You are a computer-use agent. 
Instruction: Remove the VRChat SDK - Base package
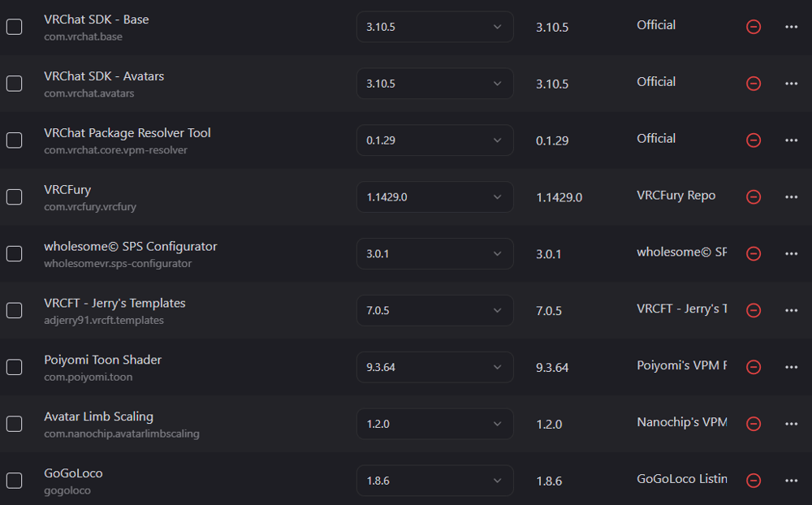(x=754, y=27)
